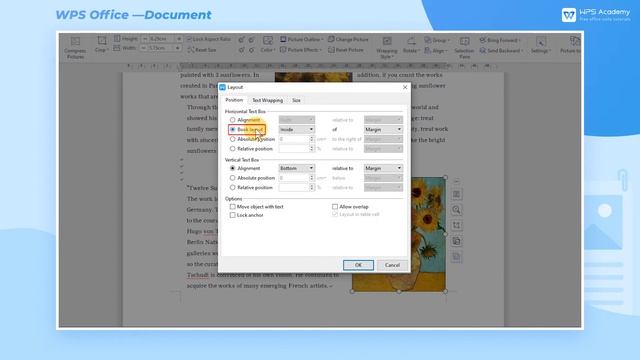
Task: Open the Book layout 'of' Margin dropdown
Action: pyautogui.click(x=383, y=129)
